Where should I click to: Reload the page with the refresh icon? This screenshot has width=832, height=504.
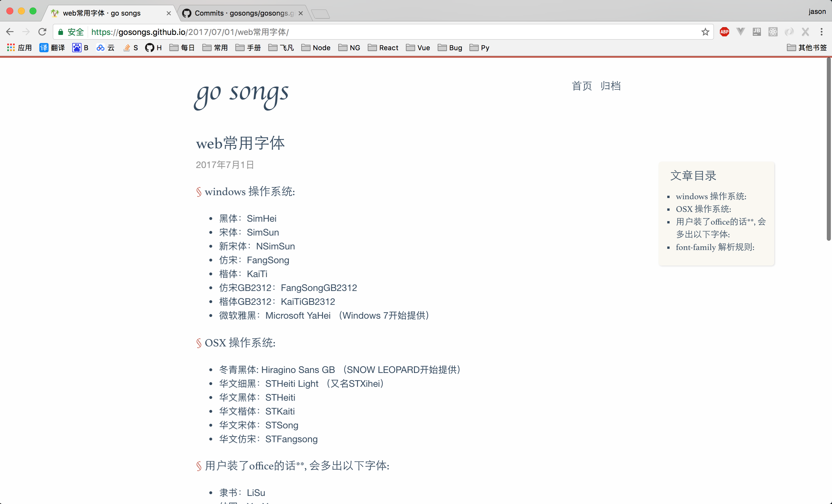pos(42,32)
